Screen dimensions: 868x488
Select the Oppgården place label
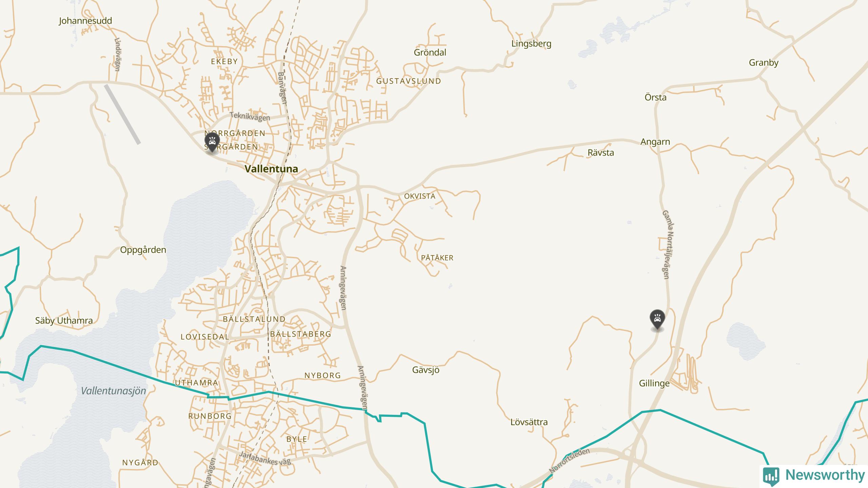pos(143,250)
